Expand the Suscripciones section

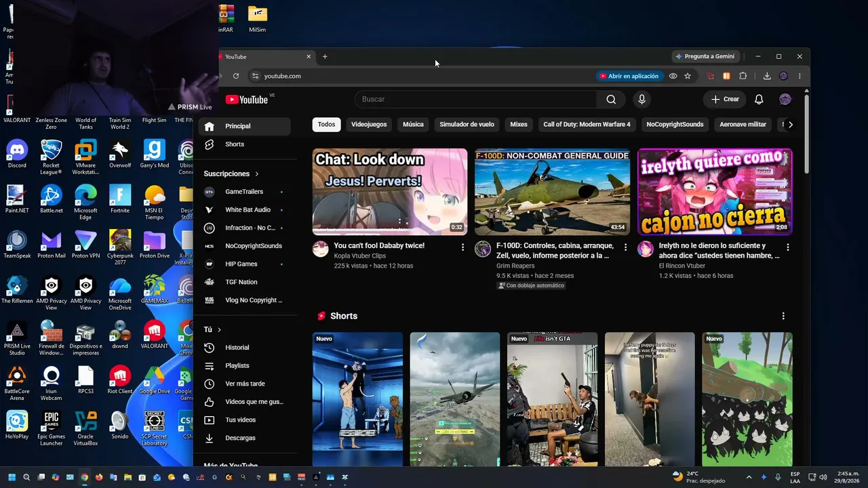[x=231, y=174]
